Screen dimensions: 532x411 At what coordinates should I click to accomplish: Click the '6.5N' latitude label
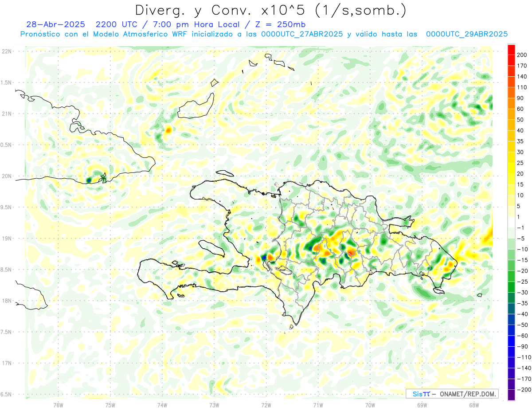(6, 394)
